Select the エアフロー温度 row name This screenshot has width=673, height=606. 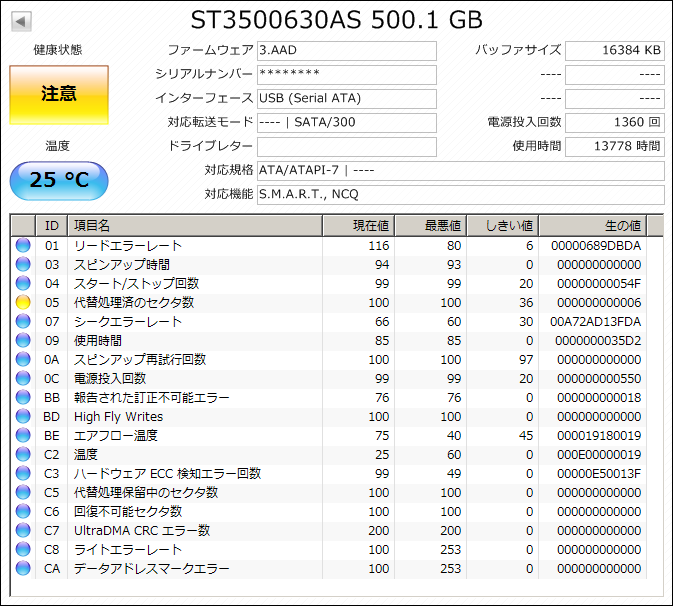(x=116, y=436)
